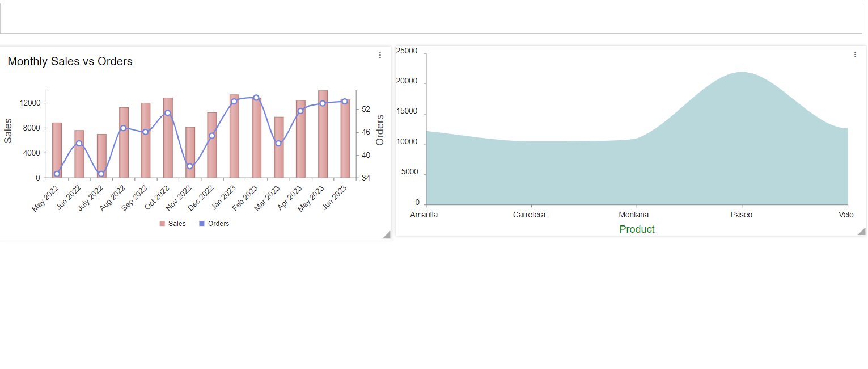
Task: Toggle the Sales series legend label
Action: point(177,224)
